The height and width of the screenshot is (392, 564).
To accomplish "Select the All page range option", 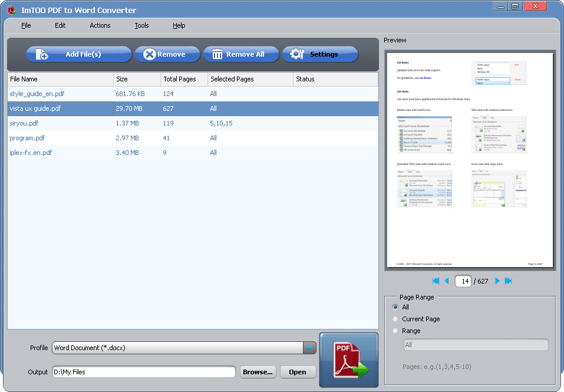I will 395,307.
